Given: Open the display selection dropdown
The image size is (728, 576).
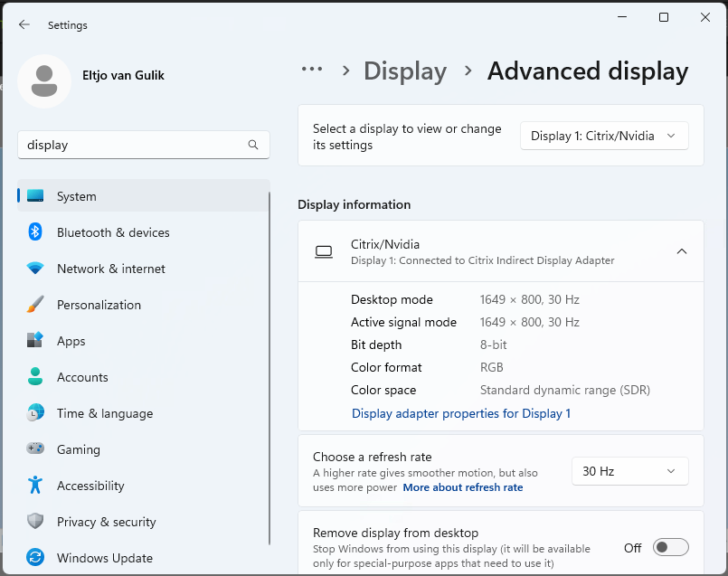Looking at the screenshot, I should (x=604, y=136).
